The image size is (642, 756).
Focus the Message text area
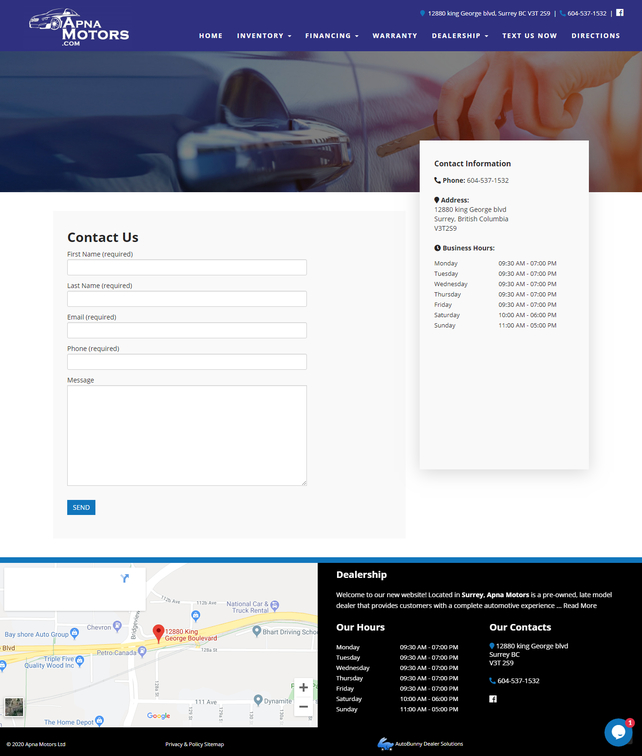point(186,435)
